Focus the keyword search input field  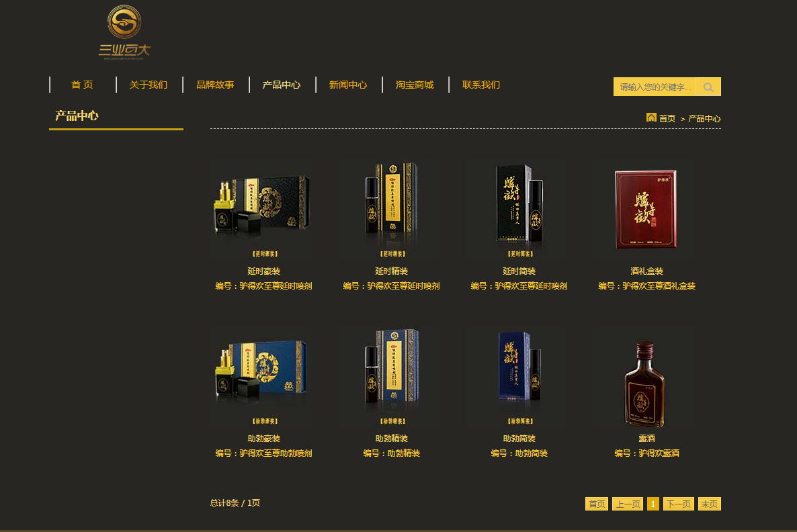[655, 87]
